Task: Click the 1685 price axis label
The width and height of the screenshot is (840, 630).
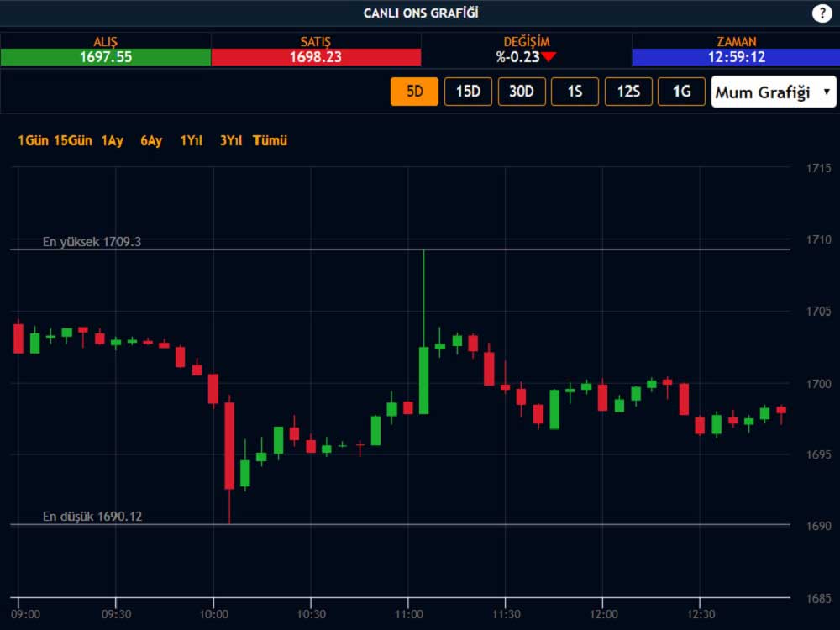Action: click(818, 598)
